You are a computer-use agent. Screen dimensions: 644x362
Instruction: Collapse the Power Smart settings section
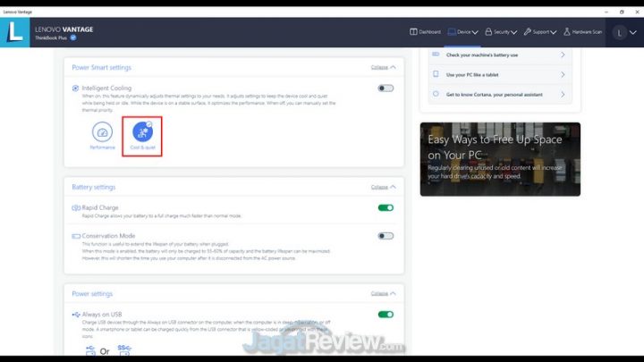click(383, 67)
